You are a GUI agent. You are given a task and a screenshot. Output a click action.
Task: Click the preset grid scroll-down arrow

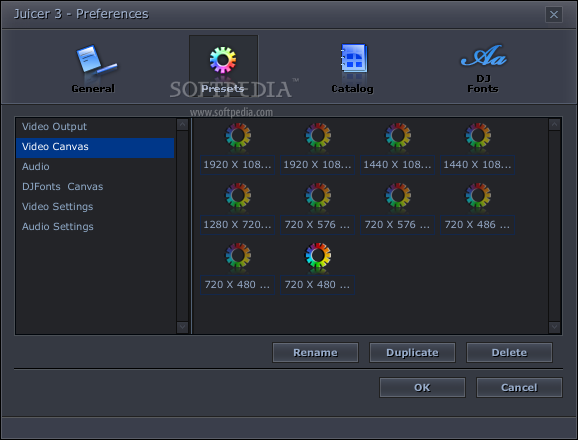point(554,327)
